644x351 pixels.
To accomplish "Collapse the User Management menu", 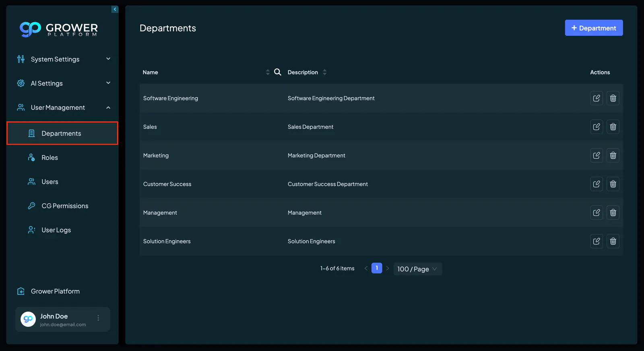I will 63,107.
